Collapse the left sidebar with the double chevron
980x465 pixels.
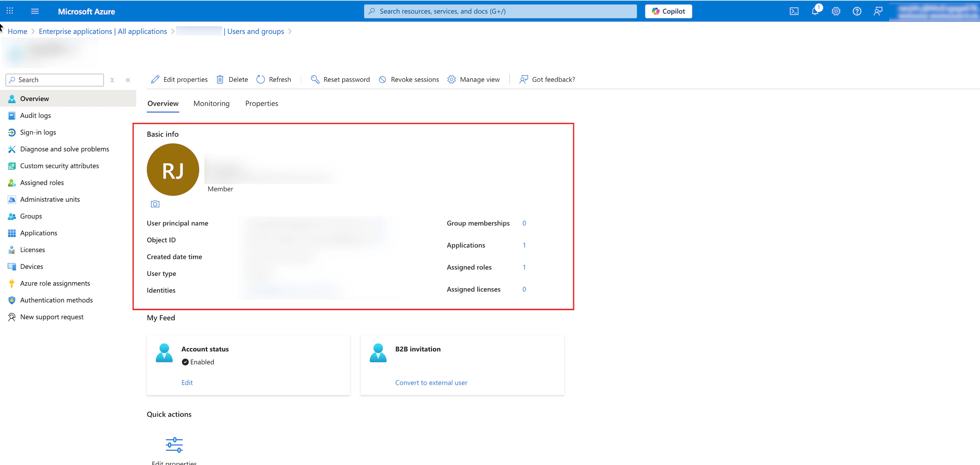pos(128,80)
